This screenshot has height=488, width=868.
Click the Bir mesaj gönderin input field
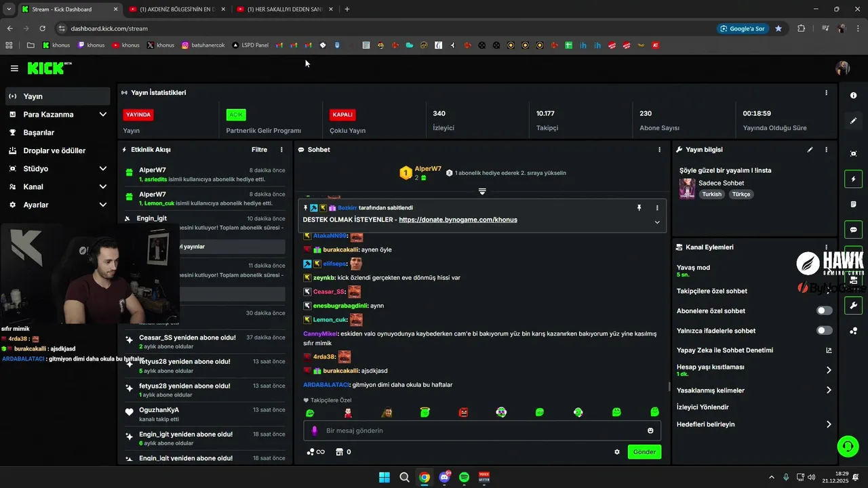tap(481, 430)
